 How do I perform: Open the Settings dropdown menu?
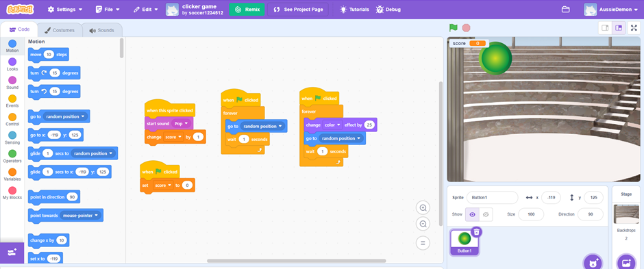point(65,10)
